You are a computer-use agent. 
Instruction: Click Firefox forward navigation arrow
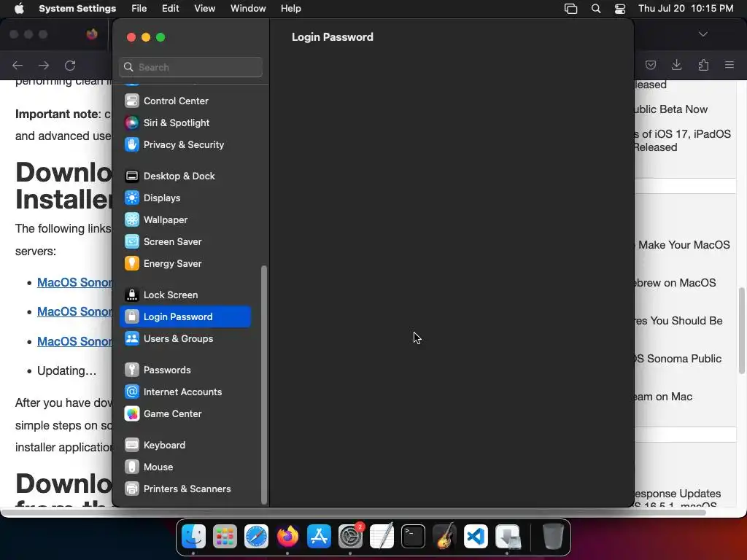point(44,65)
